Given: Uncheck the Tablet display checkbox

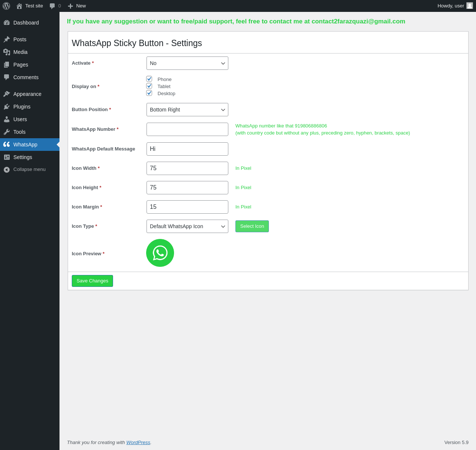Looking at the screenshot, I should point(149,86).
